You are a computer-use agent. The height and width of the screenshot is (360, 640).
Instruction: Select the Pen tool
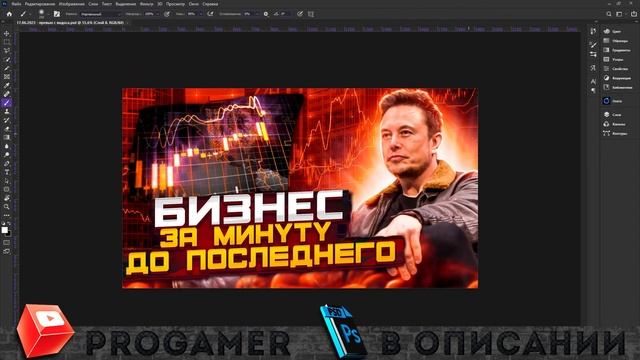coord(7,164)
